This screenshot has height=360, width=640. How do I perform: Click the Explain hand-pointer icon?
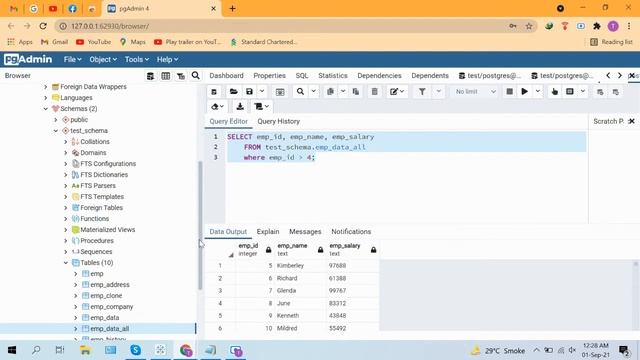pos(554,92)
